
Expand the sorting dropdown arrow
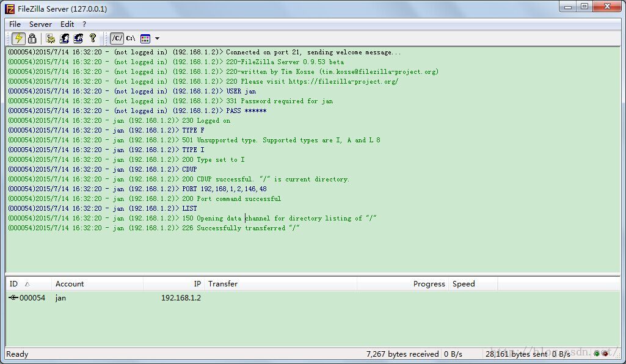(x=158, y=38)
